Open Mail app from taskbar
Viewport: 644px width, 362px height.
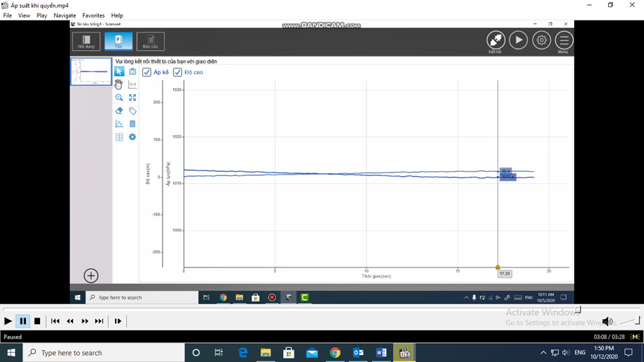312,353
